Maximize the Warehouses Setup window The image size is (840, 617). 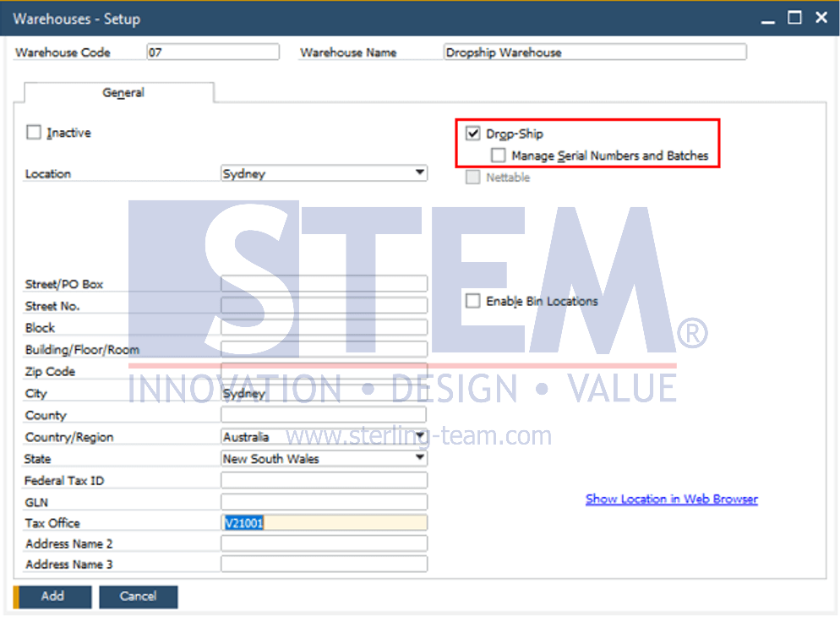pyautogui.click(x=794, y=18)
